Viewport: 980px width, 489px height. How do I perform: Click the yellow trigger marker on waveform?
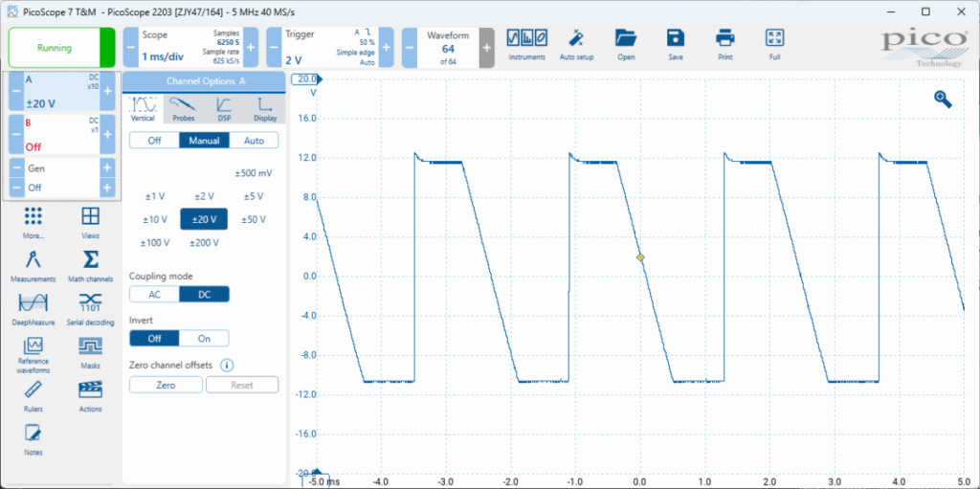pos(640,257)
